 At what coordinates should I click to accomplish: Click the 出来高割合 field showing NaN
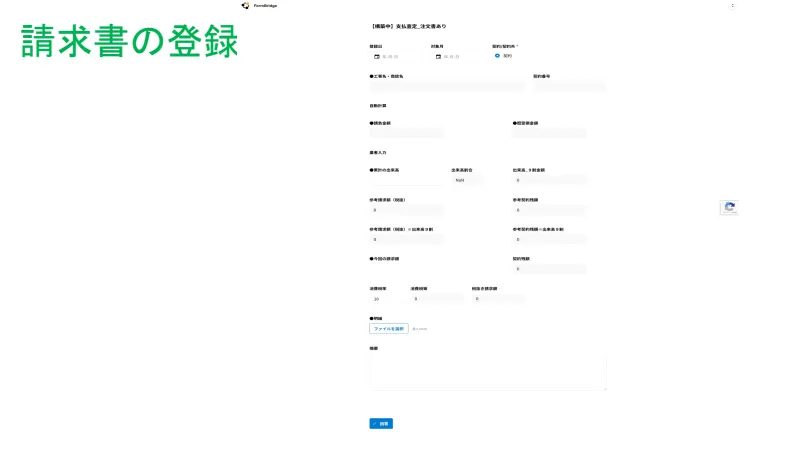click(467, 180)
